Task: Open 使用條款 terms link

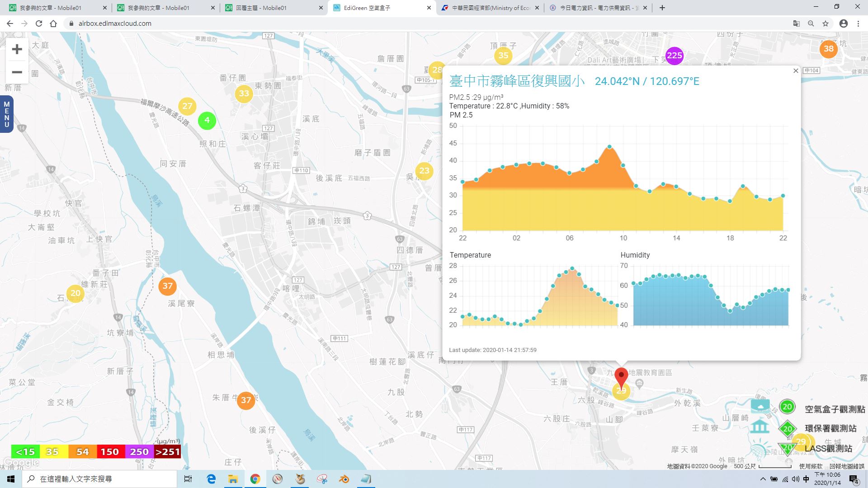Action: pyautogui.click(x=811, y=466)
